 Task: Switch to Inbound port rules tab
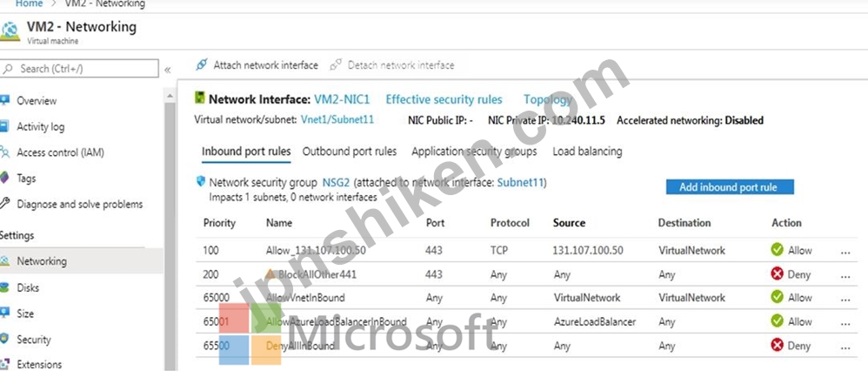pos(246,152)
